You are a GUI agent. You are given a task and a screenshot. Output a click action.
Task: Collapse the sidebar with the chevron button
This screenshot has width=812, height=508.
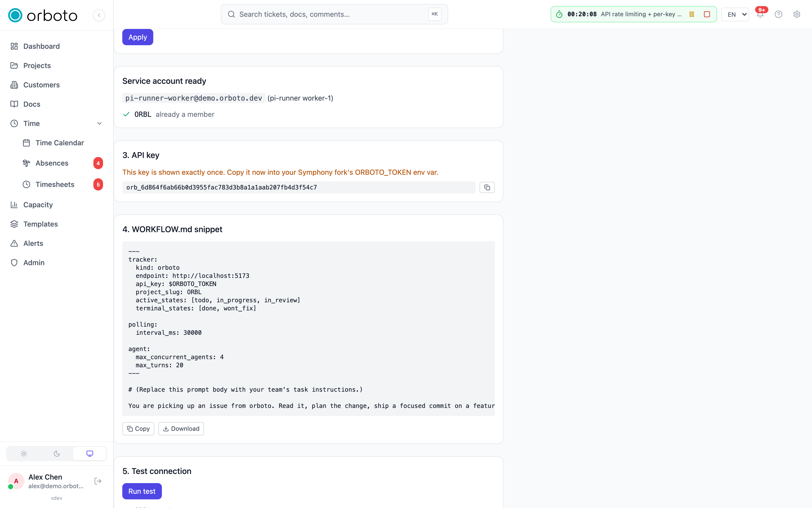[99, 15]
